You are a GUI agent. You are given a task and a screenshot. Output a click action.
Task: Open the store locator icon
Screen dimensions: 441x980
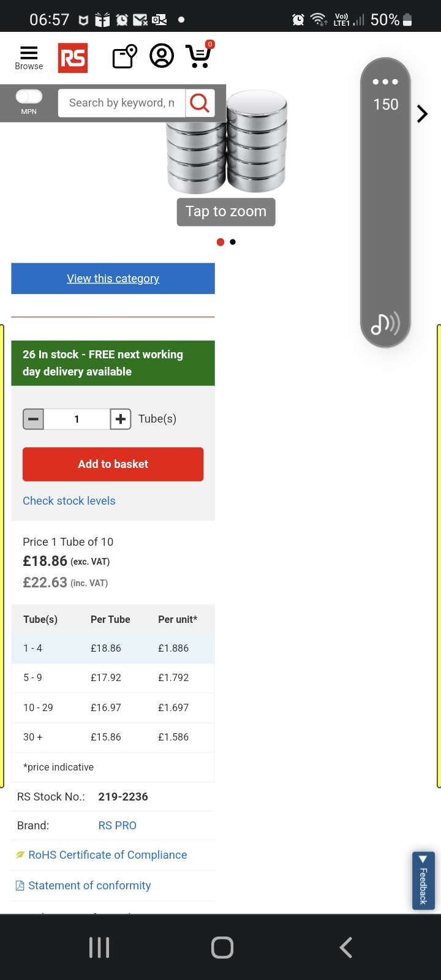pyautogui.click(x=124, y=57)
